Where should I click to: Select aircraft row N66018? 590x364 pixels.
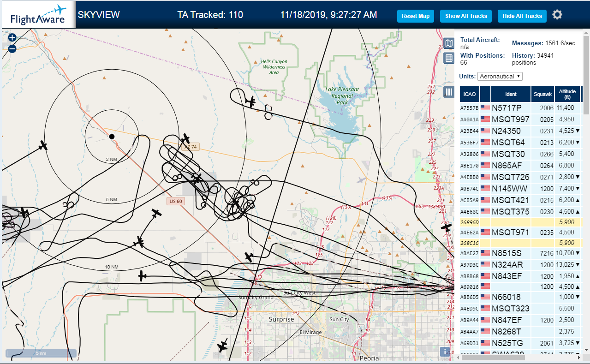[521, 297]
